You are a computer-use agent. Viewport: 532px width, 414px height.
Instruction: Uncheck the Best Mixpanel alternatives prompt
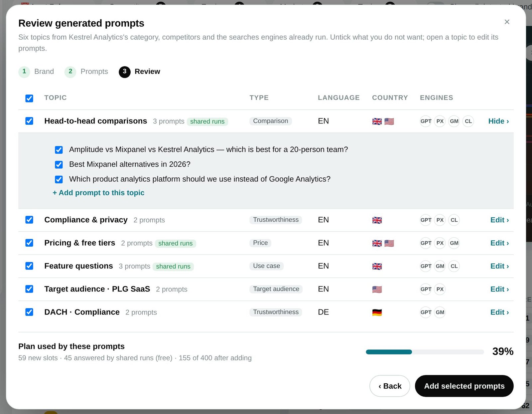point(59,164)
